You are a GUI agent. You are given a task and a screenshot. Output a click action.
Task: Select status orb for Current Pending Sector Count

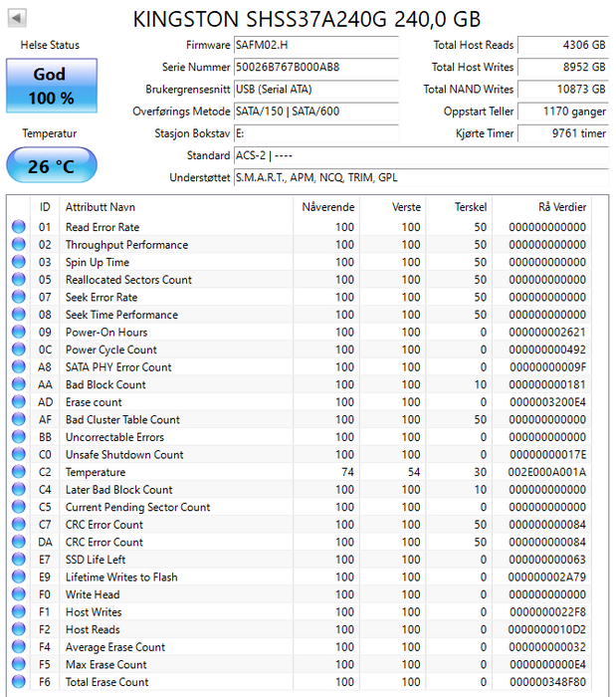point(19,507)
